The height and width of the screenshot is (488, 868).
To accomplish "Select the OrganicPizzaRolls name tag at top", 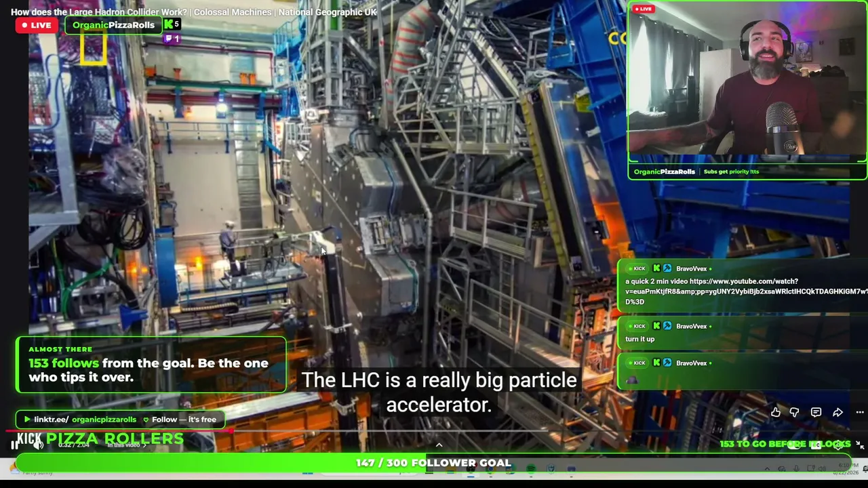I will (x=113, y=25).
